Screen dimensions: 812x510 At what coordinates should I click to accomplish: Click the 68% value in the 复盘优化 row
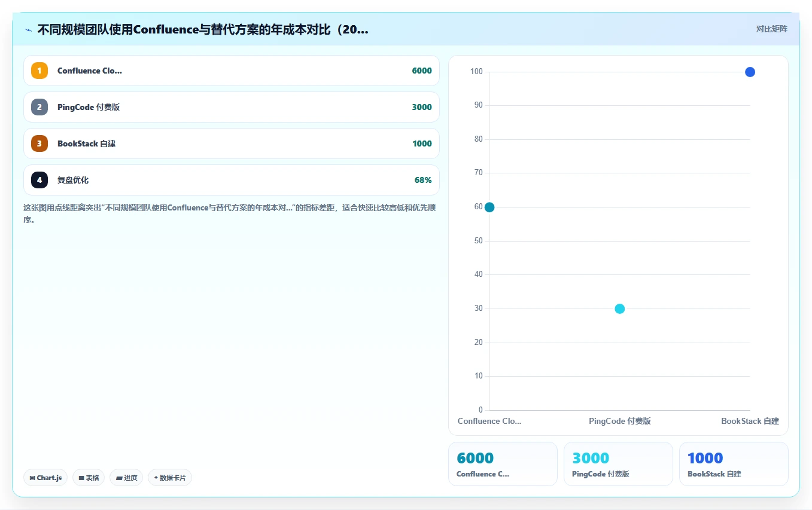pos(423,180)
